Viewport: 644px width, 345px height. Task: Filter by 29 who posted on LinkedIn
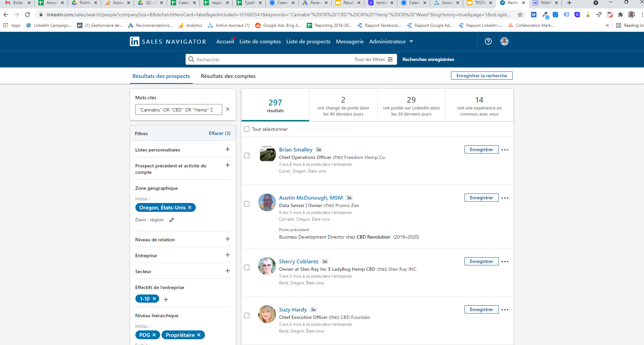pos(411,105)
